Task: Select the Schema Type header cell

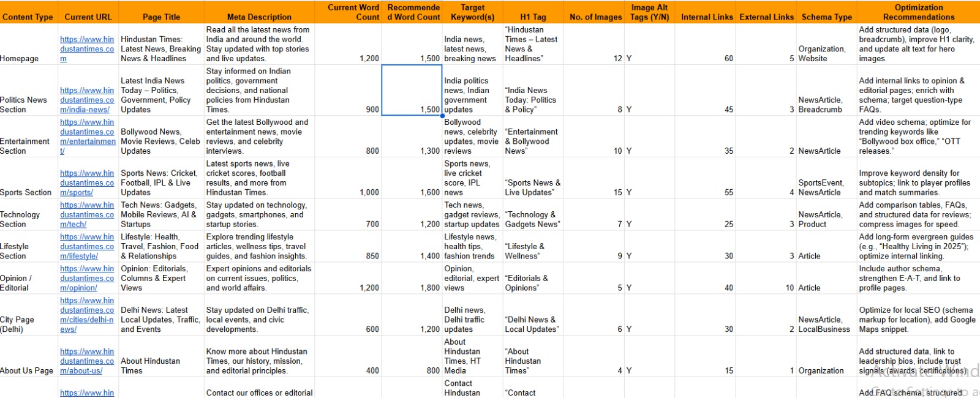Action: click(826, 17)
